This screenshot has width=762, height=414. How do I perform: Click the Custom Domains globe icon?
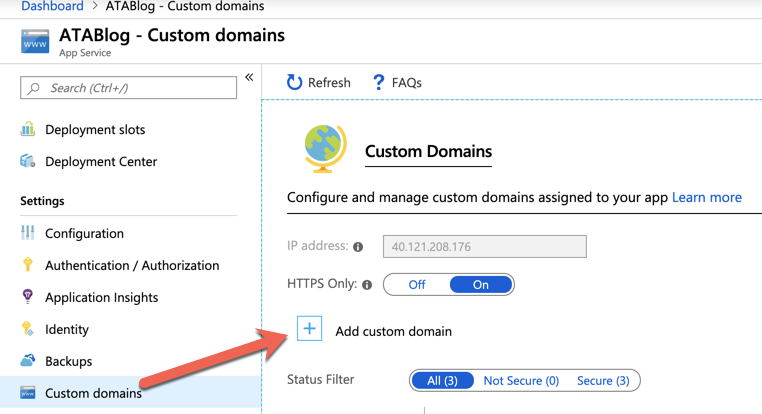point(325,148)
